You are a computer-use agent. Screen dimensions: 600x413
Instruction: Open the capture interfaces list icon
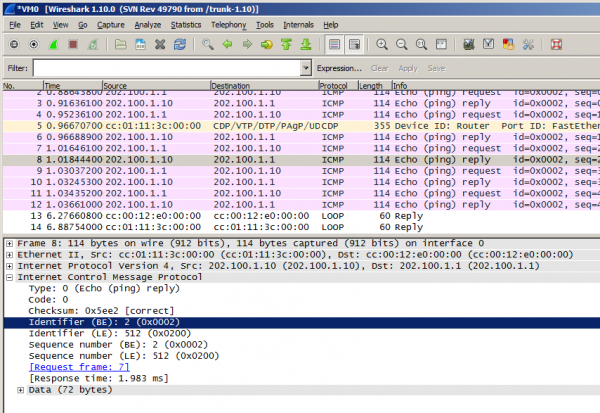[x=14, y=44]
